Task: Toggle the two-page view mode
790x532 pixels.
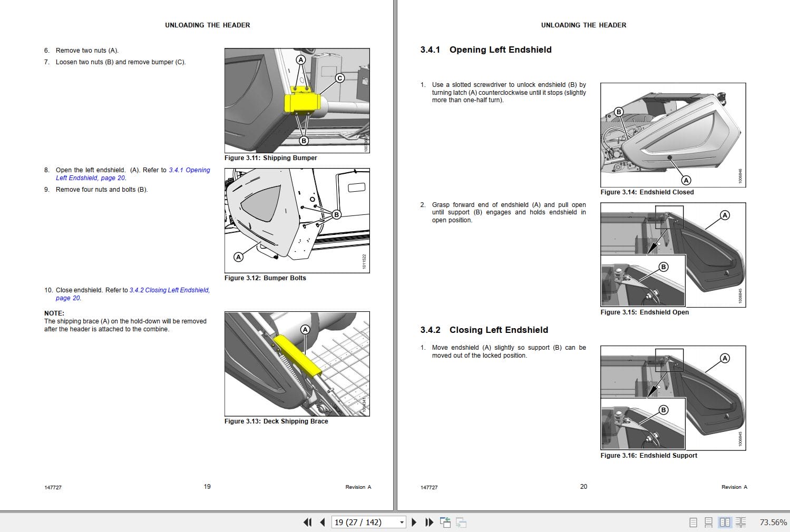Action: click(725, 522)
